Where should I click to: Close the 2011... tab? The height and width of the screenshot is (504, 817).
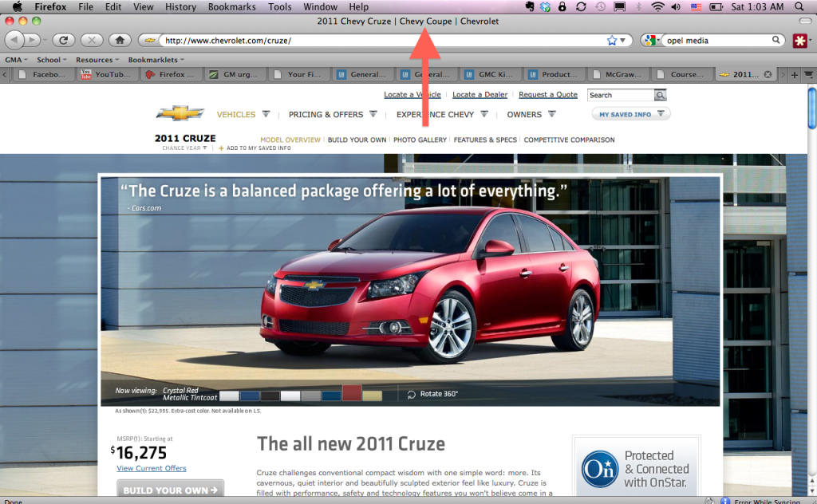pos(768,74)
